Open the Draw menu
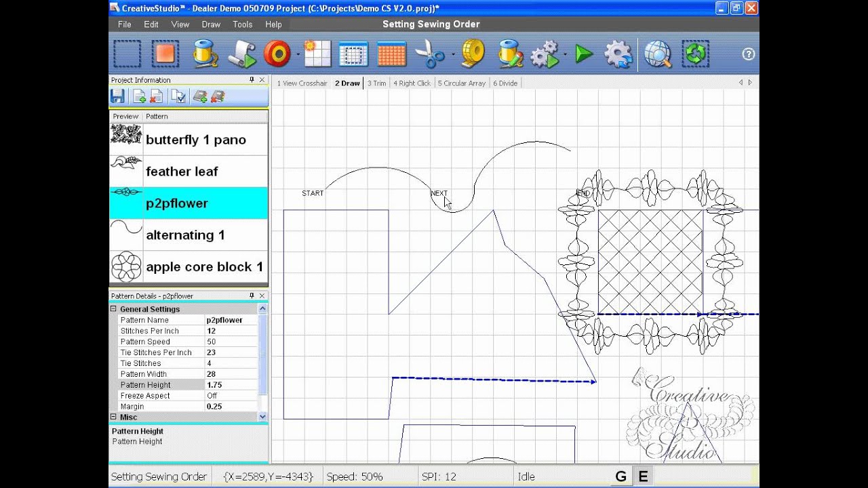This screenshot has height=488, width=868. tap(211, 24)
